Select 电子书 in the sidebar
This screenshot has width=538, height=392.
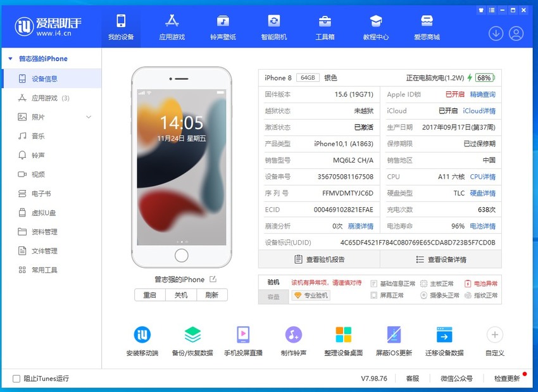[x=52, y=194]
